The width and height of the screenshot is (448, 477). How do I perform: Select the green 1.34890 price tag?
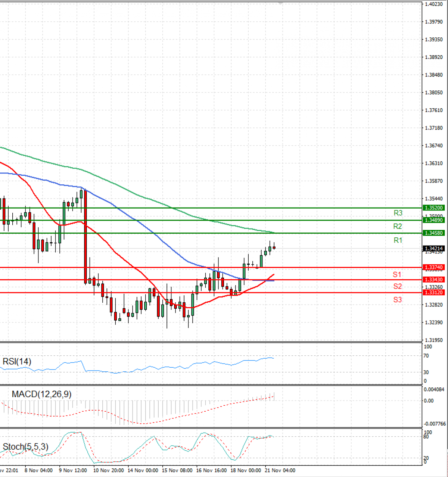(433, 221)
